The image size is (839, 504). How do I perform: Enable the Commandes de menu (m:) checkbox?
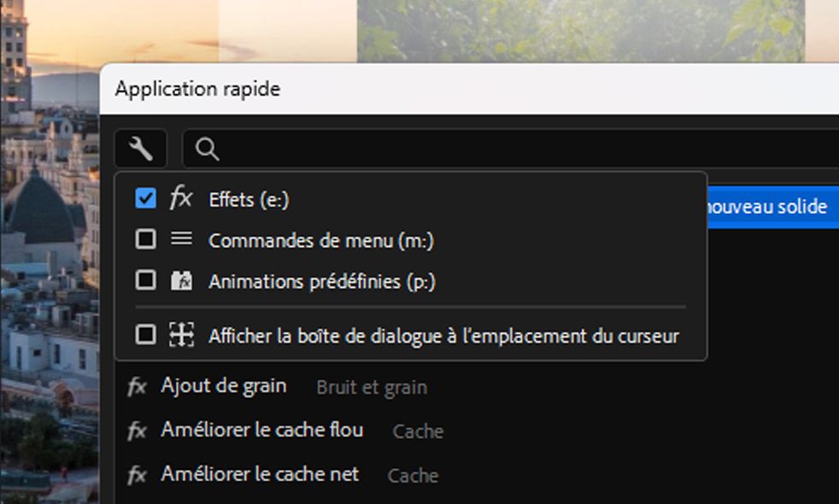[146, 239]
